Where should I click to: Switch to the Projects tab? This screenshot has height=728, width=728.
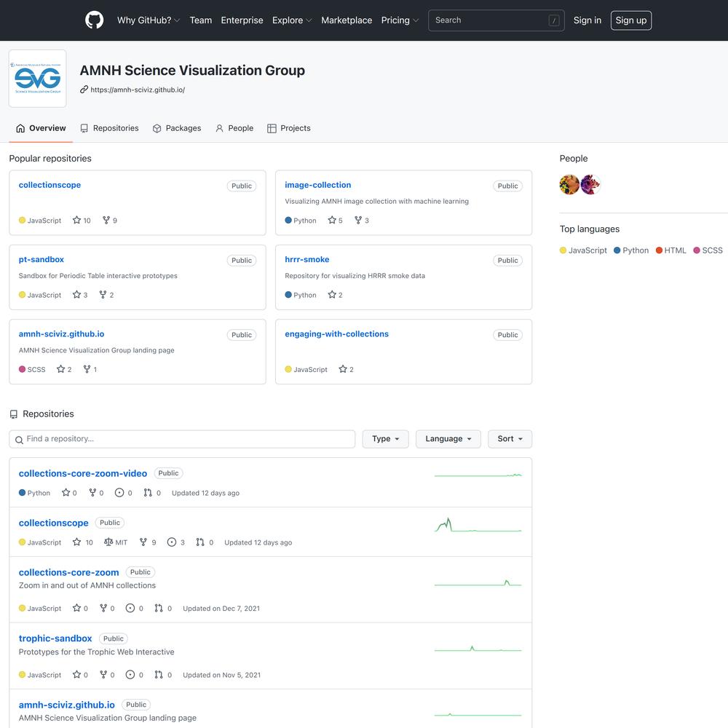point(289,128)
